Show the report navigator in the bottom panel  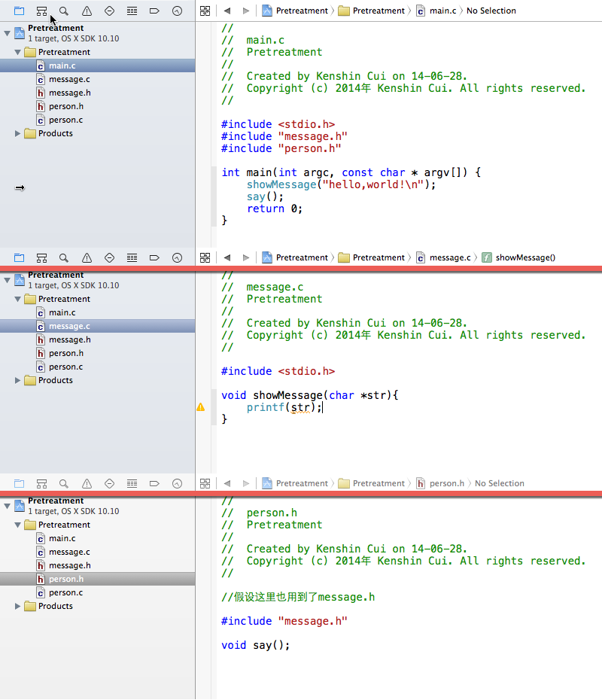177,483
